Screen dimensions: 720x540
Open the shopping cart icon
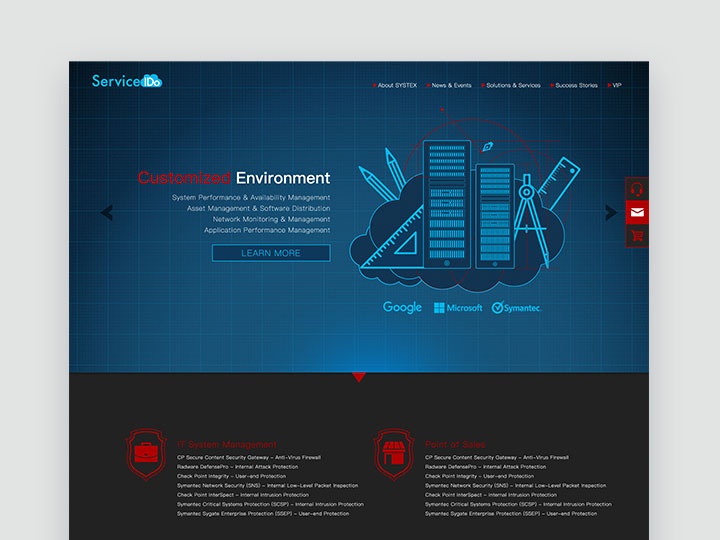coord(637,236)
